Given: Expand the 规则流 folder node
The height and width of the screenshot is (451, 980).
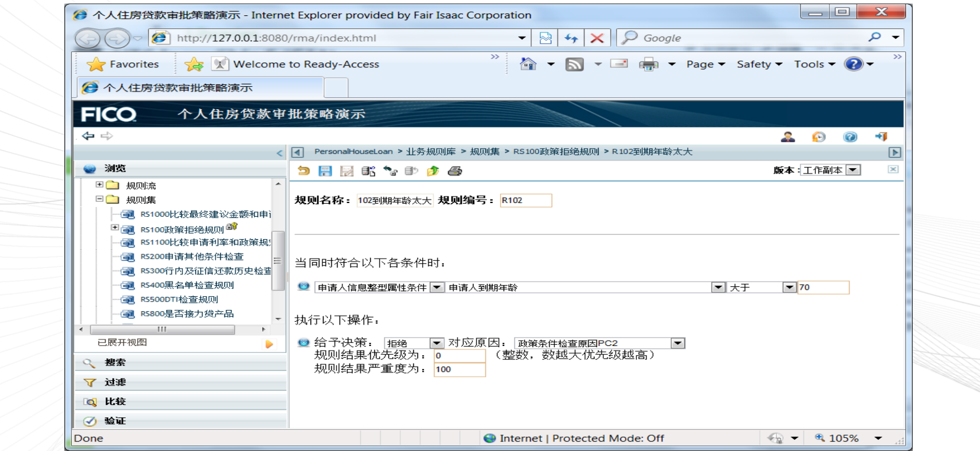Looking at the screenshot, I should 100,185.
